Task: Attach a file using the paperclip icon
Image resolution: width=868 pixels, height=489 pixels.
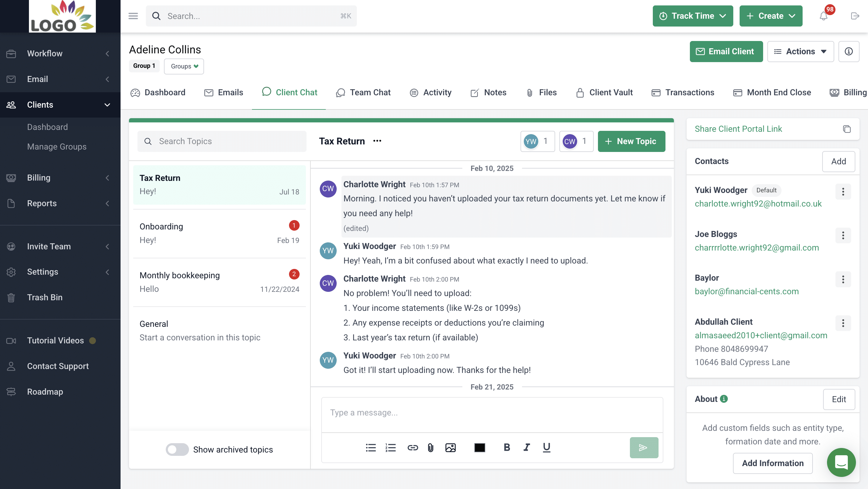Action: pyautogui.click(x=430, y=448)
